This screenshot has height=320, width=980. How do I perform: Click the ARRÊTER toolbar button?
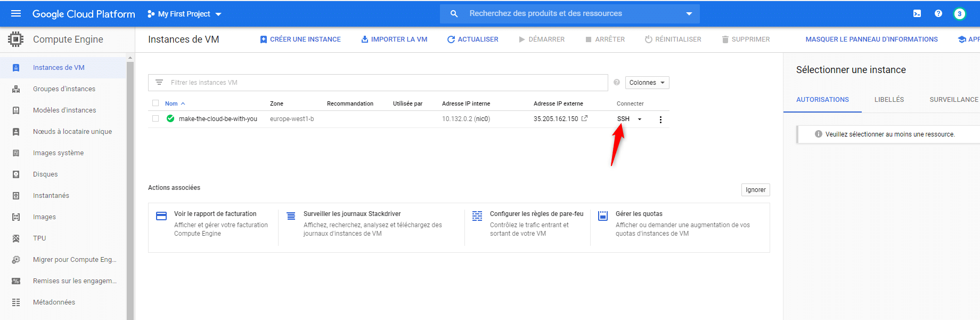click(605, 39)
